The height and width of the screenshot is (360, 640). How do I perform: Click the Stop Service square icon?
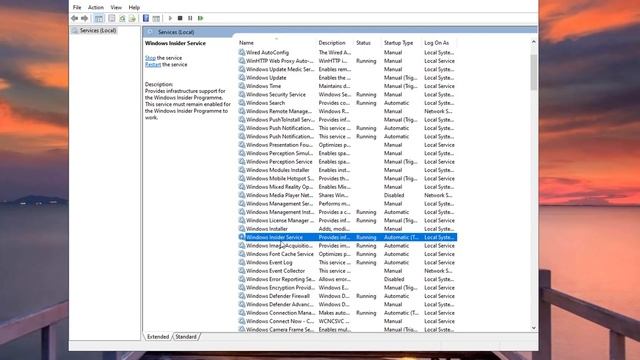(180, 18)
